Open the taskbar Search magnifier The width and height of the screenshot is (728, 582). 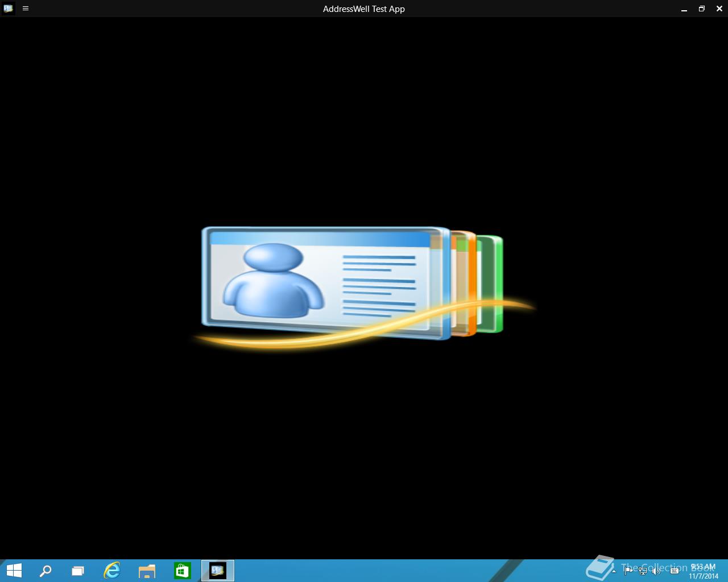click(45, 571)
